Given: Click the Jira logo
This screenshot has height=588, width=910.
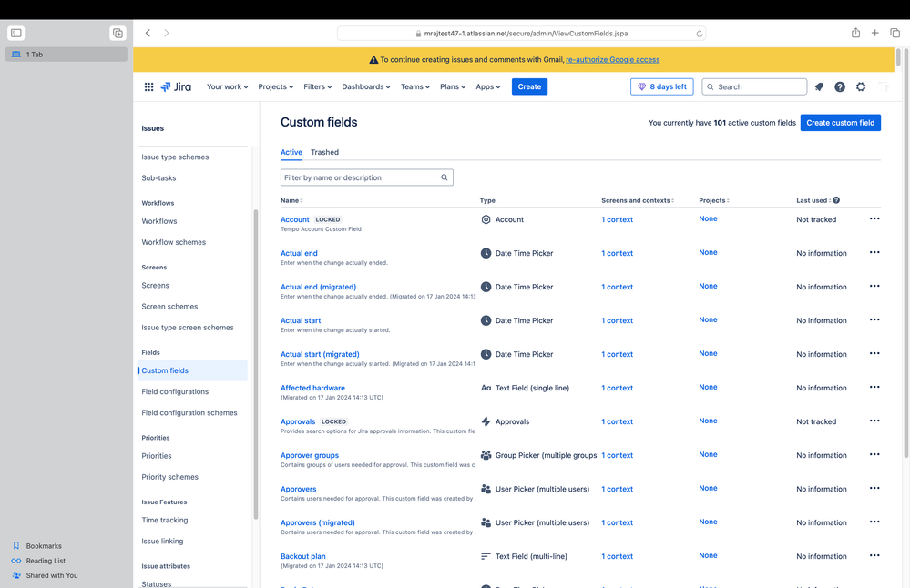Looking at the screenshot, I should point(176,87).
